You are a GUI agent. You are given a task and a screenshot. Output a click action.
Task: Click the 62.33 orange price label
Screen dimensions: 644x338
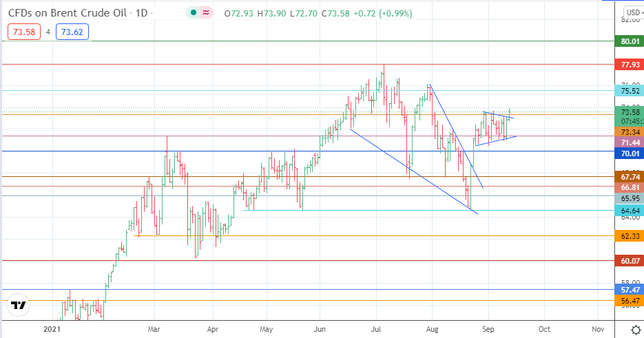pyautogui.click(x=630, y=236)
